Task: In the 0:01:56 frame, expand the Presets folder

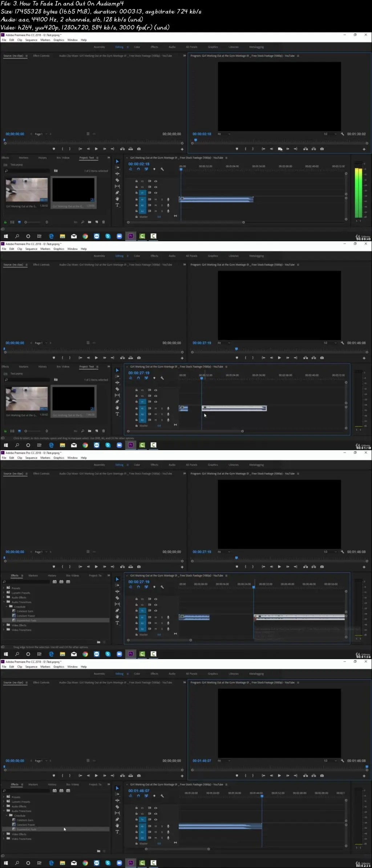Action: [4, 588]
